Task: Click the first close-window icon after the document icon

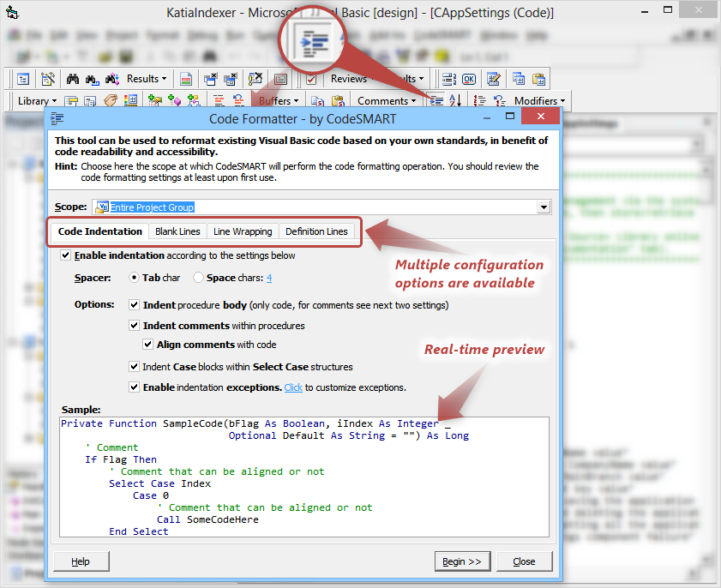Action: tap(211, 79)
